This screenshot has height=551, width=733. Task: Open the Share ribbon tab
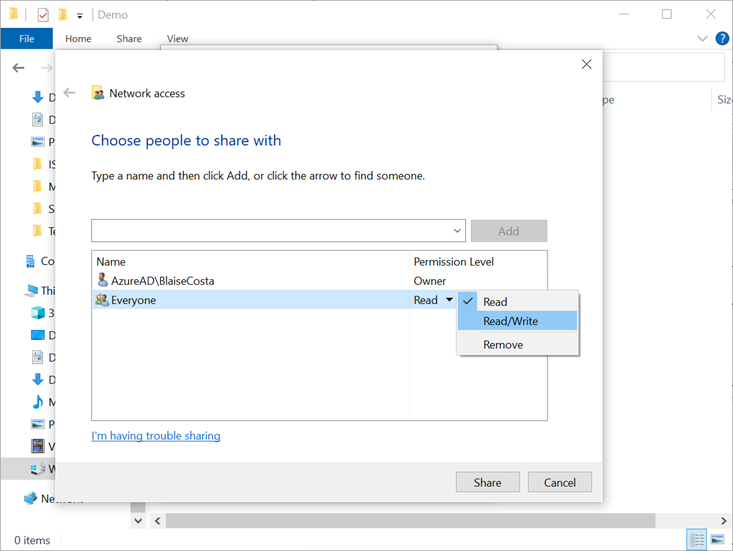coord(129,39)
